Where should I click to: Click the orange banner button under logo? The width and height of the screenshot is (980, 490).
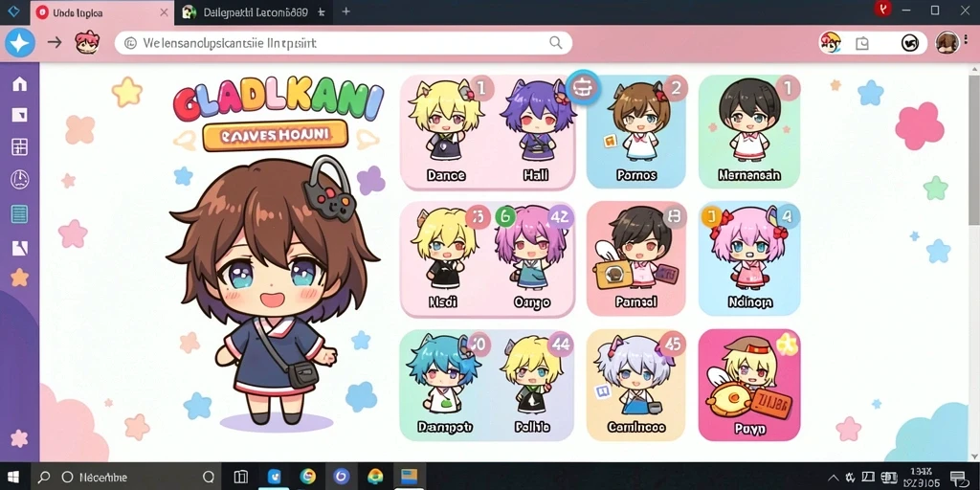point(275,134)
